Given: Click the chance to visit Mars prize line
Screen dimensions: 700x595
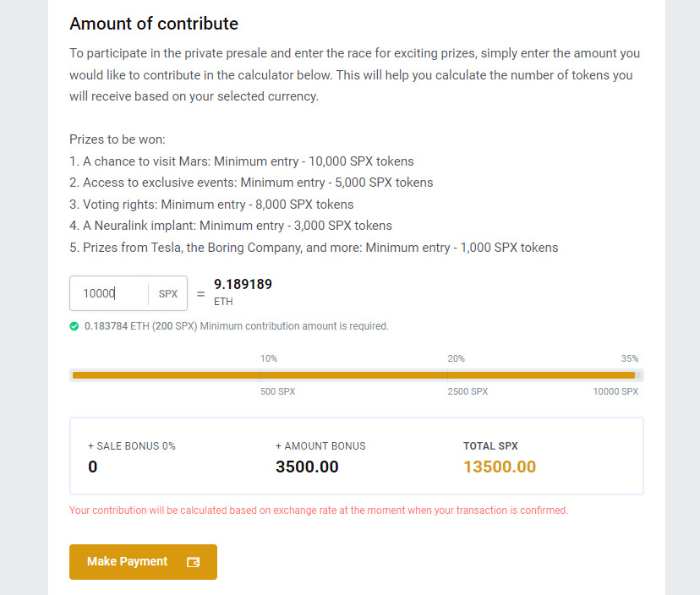Looking at the screenshot, I should pyautogui.click(x=242, y=161).
